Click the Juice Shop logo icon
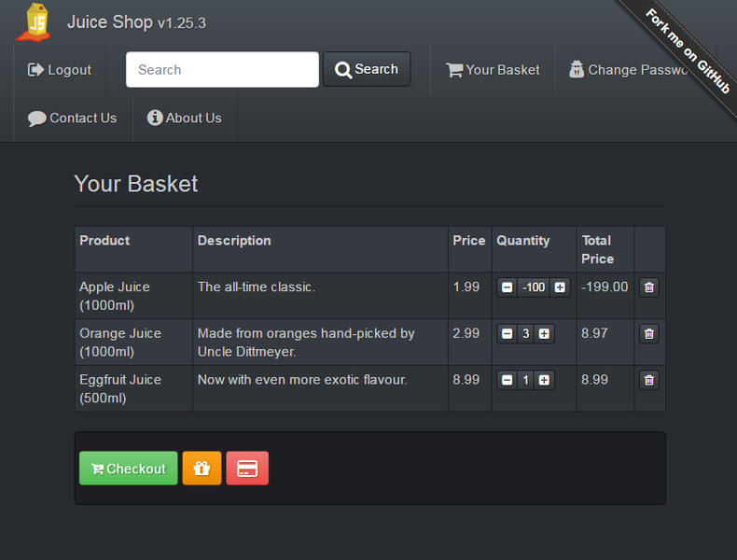 [35, 22]
